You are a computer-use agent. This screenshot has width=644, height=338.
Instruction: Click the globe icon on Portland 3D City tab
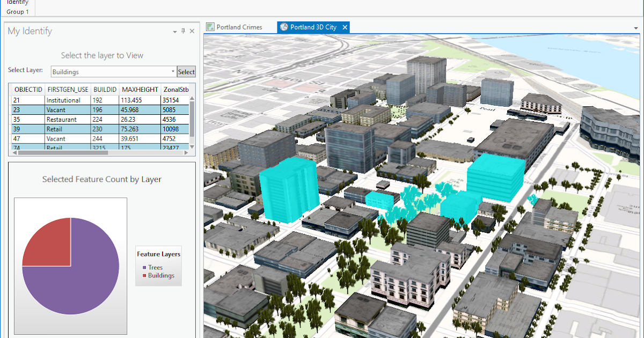(x=283, y=27)
